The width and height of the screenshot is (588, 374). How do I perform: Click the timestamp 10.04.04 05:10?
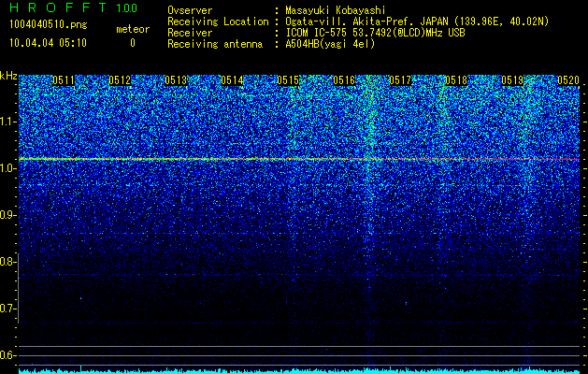coord(48,43)
